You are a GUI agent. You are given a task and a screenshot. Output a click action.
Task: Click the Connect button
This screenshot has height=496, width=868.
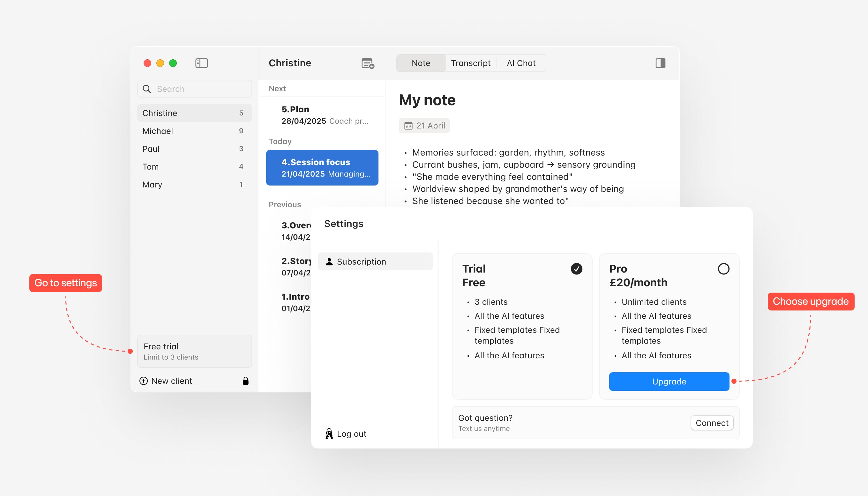712,423
